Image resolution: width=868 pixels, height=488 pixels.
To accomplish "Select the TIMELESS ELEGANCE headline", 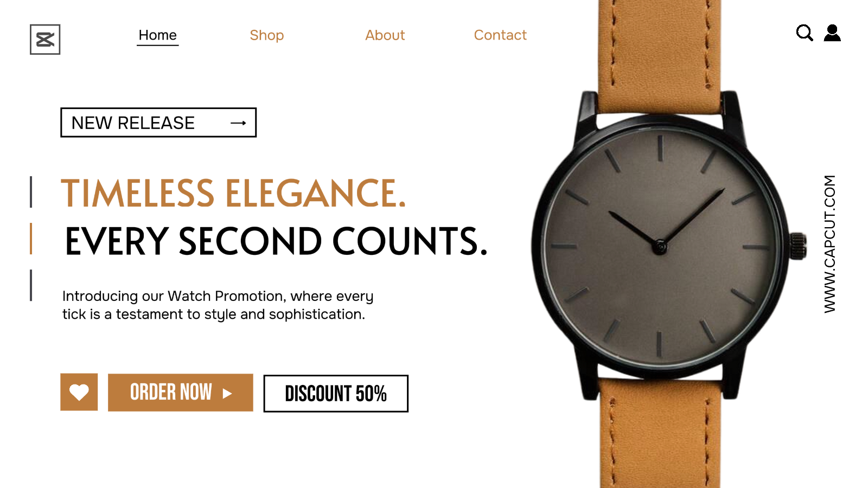I will (233, 193).
